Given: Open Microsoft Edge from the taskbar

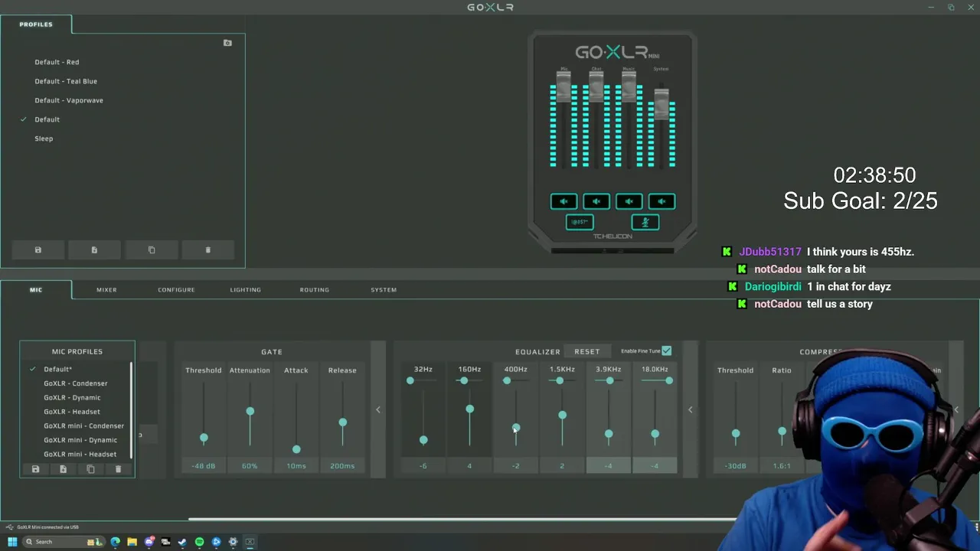Looking at the screenshot, I should coord(115,542).
